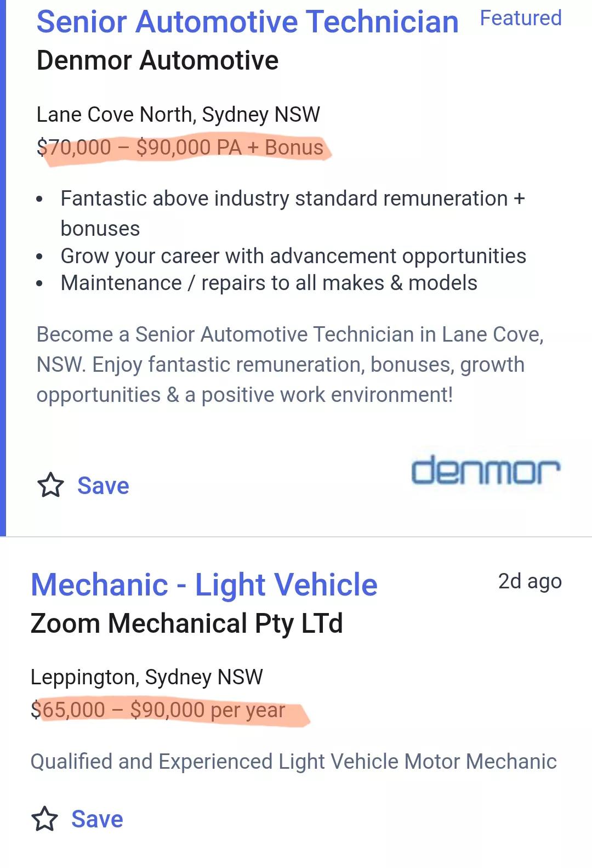This screenshot has width=592, height=868.
Task: Click the maintenance / repairs bullet point
Action: point(269,283)
